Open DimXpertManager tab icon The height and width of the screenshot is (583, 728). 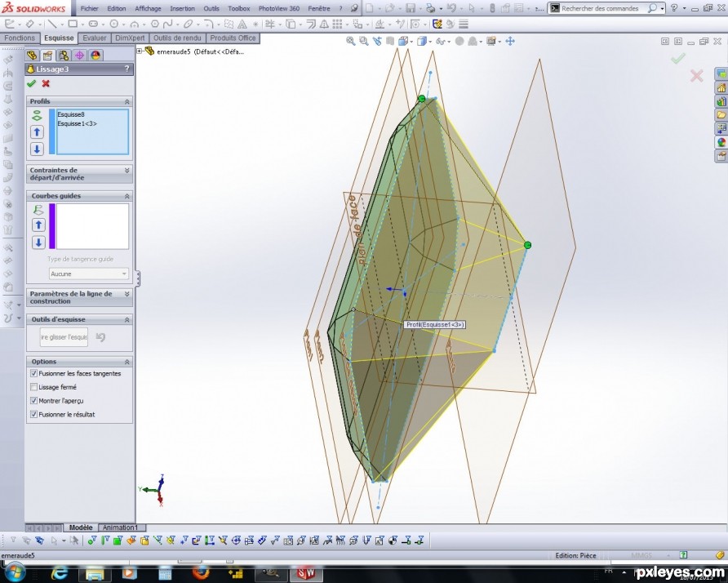[79, 56]
